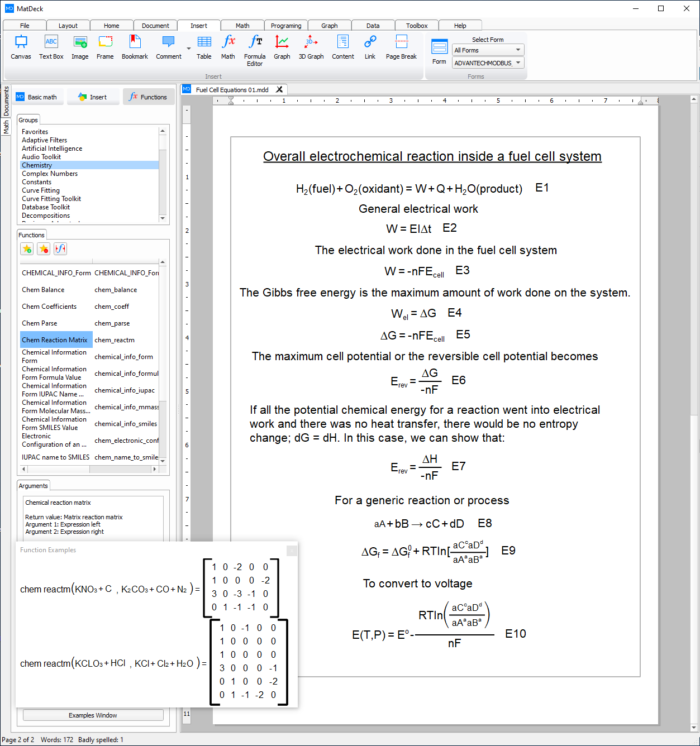Open the All Forms dropdown

click(x=488, y=50)
